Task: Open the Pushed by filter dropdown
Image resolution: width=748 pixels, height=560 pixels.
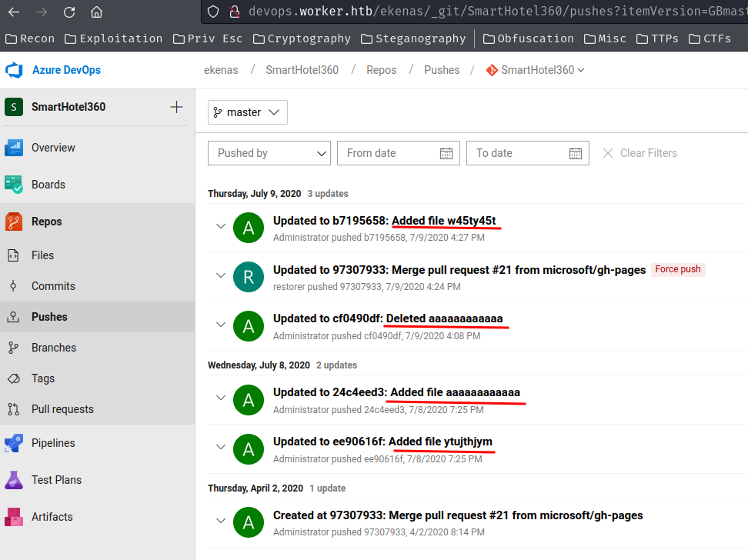Action: [269, 153]
